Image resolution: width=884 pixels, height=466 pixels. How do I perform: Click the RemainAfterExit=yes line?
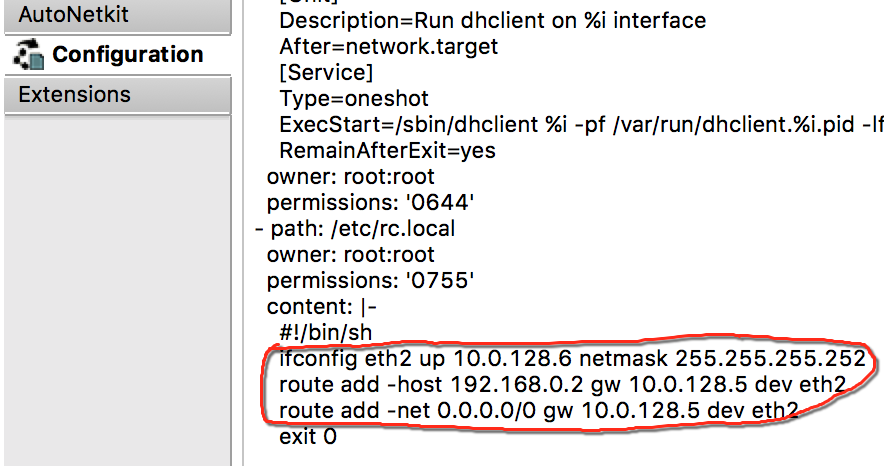(x=387, y=151)
